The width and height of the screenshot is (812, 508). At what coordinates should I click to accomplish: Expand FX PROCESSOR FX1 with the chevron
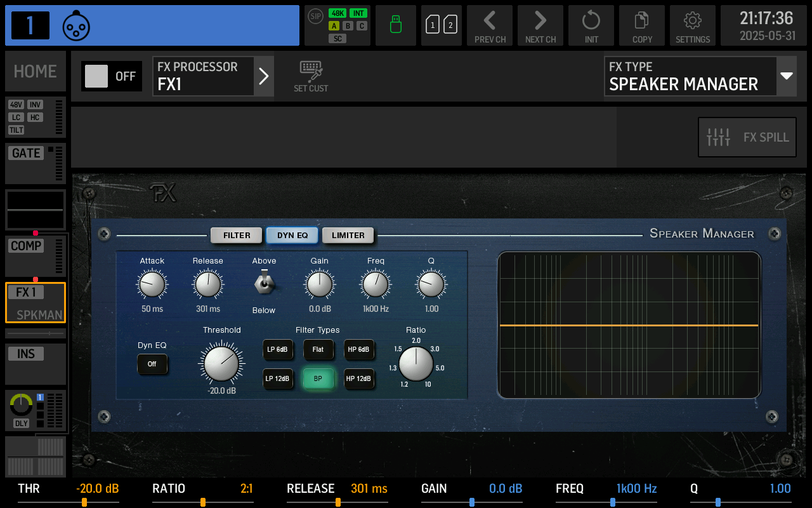pos(264,76)
